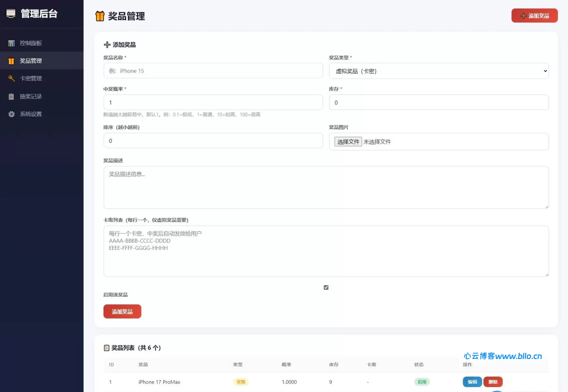Image resolution: width=568 pixels, height=392 pixels.
Task: Click 编辑 for iPhone 17 ProMax
Action: (x=472, y=382)
